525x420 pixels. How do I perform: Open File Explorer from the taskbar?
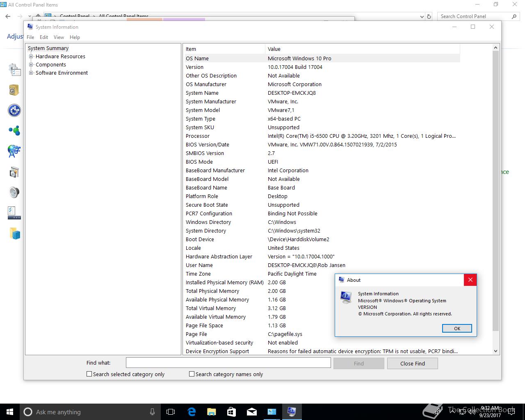[211, 412]
